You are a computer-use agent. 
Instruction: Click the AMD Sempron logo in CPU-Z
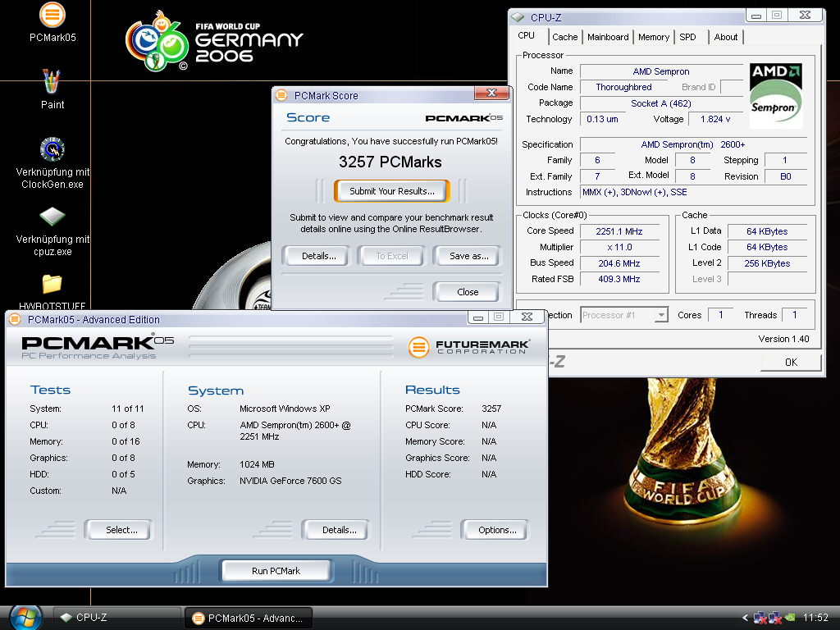point(776,96)
